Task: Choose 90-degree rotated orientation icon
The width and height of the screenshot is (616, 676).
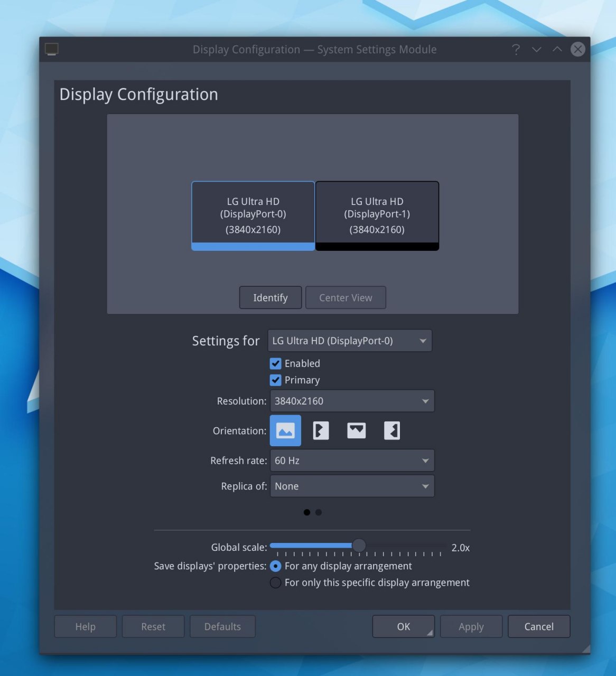Action: pyautogui.click(x=321, y=430)
